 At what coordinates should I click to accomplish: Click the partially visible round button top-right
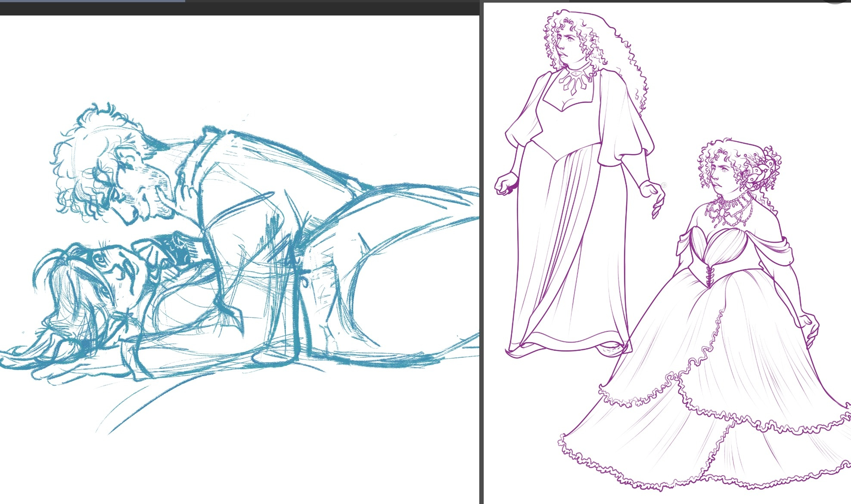[x=835, y=2]
